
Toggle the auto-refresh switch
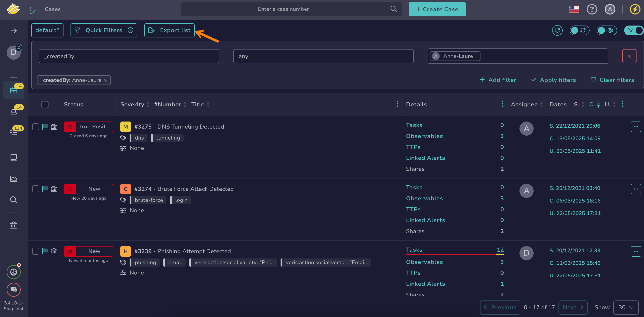click(579, 30)
